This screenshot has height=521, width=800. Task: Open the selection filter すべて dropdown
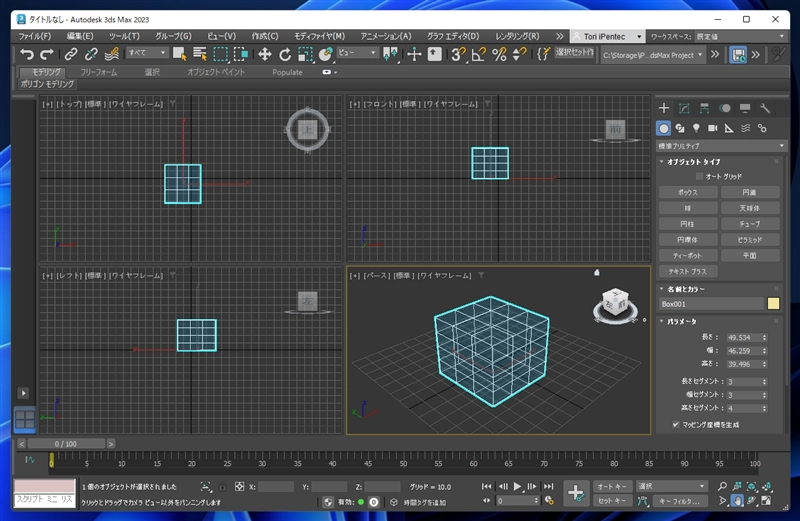[x=147, y=53]
